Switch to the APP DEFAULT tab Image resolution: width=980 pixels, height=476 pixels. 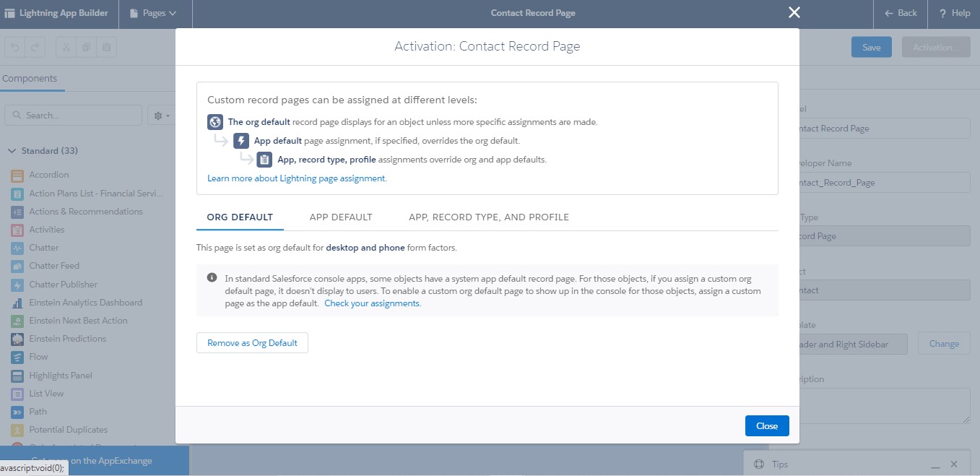340,217
